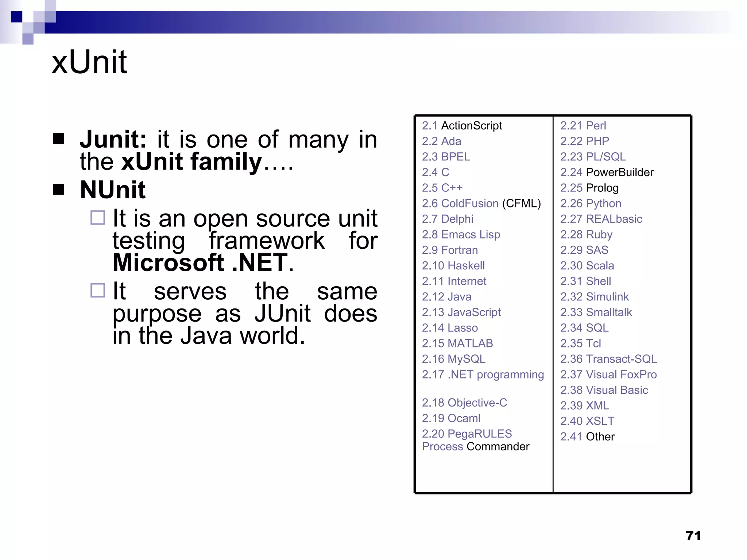Image resolution: width=747 pixels, height=560 pixels.
Task: Open the '2.15 MATLAB' link
Action: pyautogui.click(x=457, y=343)
